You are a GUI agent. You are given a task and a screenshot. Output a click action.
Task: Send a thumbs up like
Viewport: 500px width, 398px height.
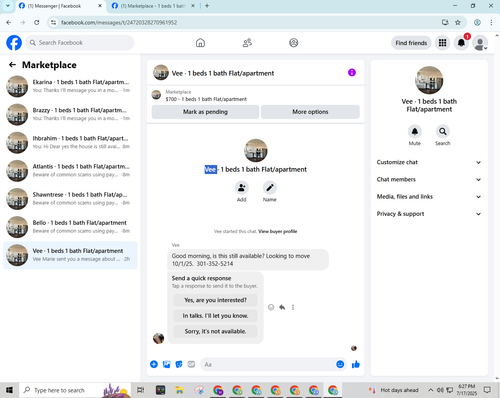(356, 364)
